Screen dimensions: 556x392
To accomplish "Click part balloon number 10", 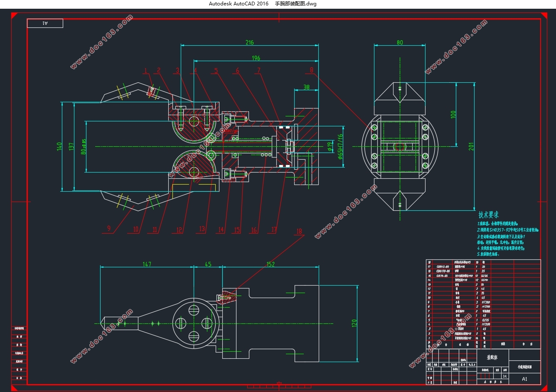I will pyautogui.click(x=136, y=229).
